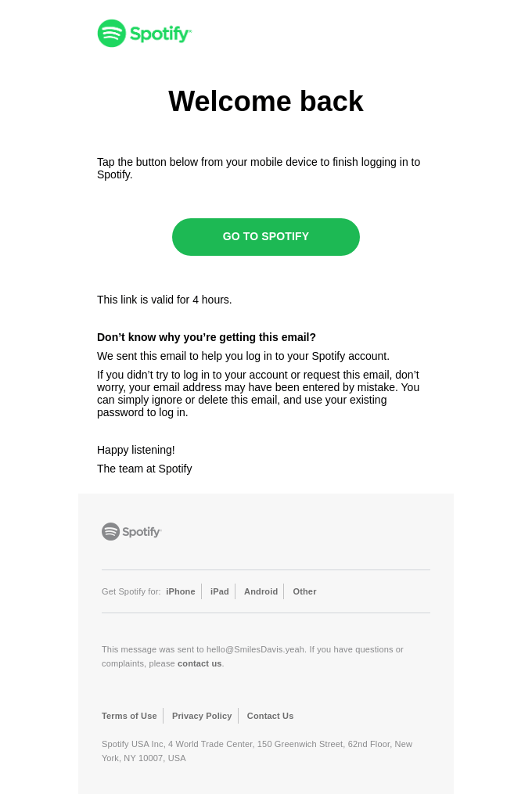This screenshot has height=794, width=532.
Task: Open the Spotify wordmark beside the header icon
Action: click(x=159, y=33)
